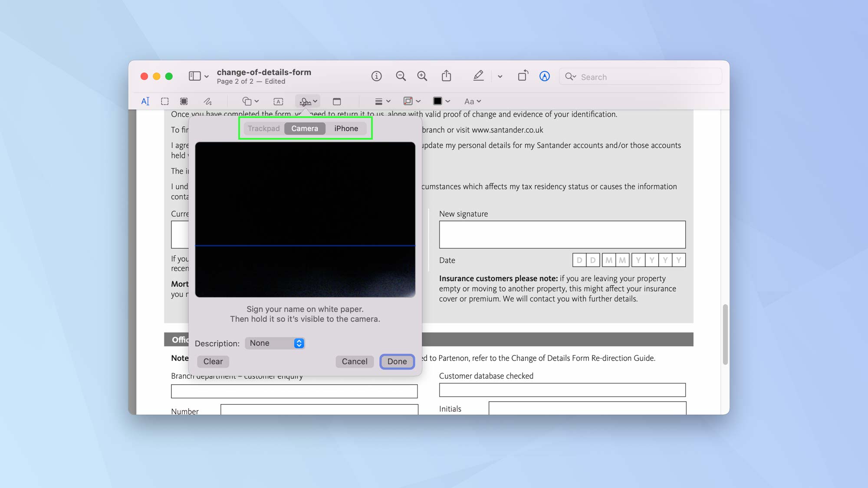Click the Zoom in magnifier icon
The width and height of the screenshot is (868, 488).
422,75
